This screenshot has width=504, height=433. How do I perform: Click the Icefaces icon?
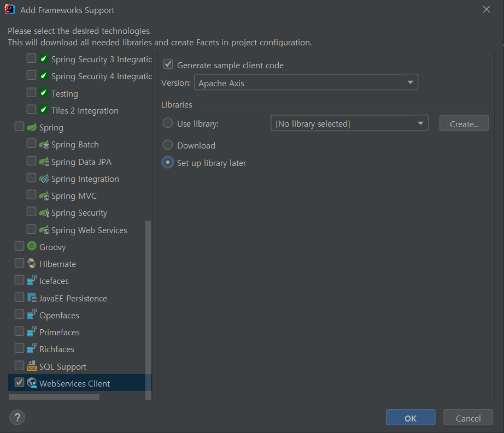[x=32, y=280]
